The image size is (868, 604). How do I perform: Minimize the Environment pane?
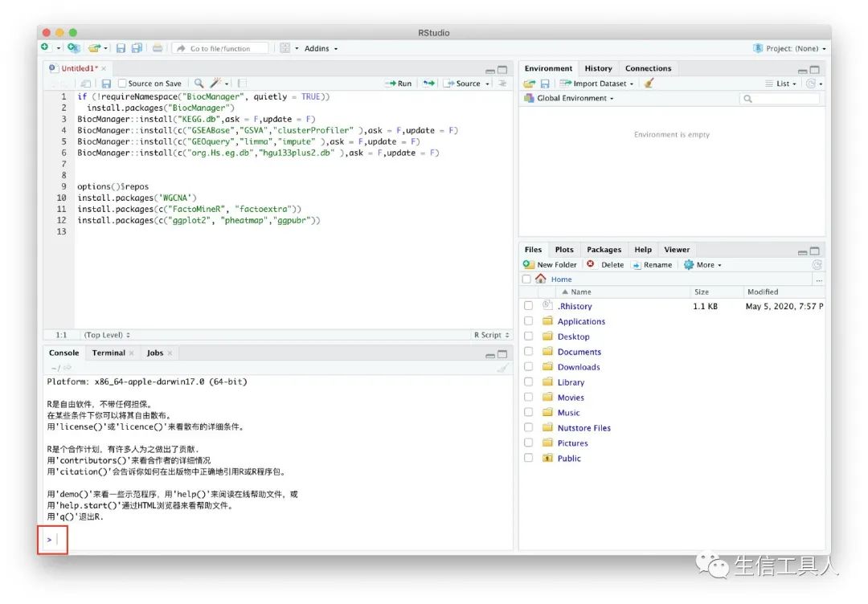802,71
